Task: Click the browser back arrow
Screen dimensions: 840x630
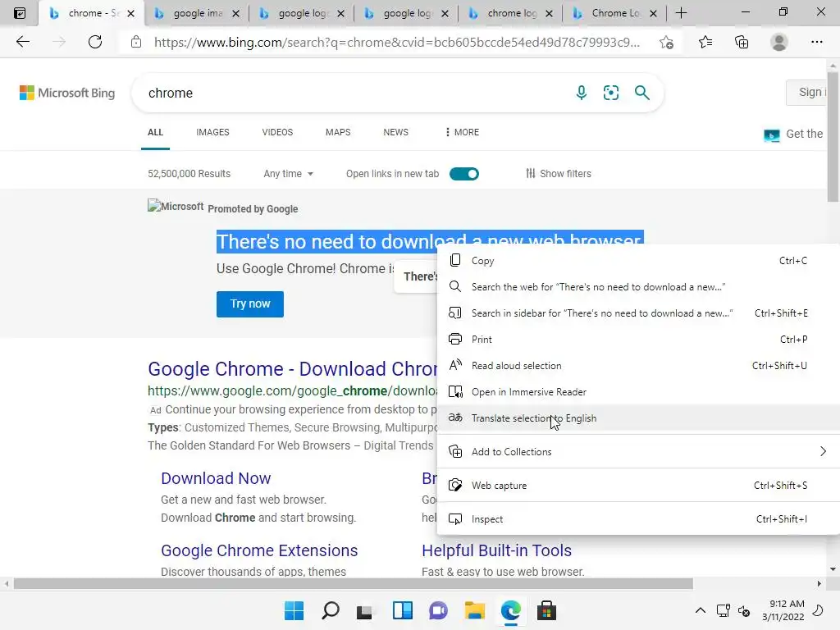Action: [x=22, y=42]
